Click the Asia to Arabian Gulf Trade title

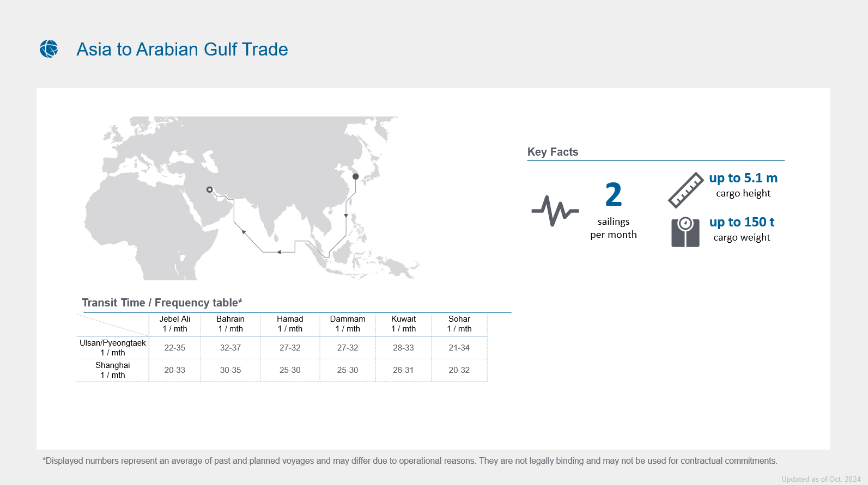click(182, 50)
